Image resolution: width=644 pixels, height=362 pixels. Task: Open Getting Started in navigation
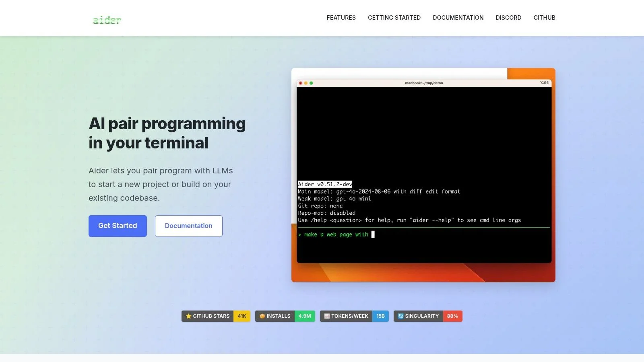pos(394,18)
